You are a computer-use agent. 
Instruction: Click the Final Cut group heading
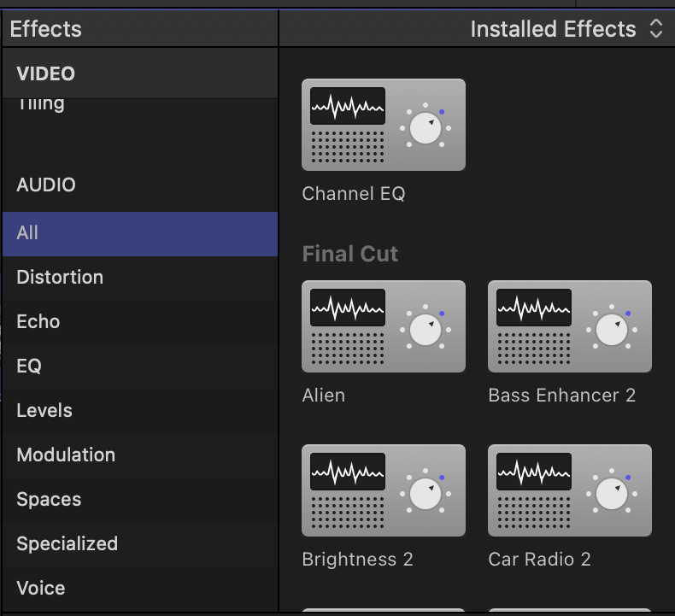coord(350,254)
